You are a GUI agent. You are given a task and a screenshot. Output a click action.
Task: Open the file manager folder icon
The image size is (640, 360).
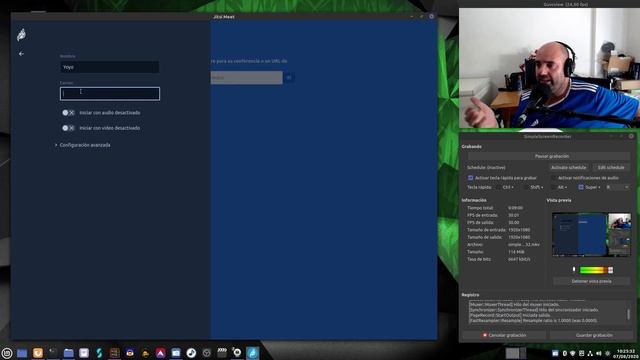[x=69, y=353]
